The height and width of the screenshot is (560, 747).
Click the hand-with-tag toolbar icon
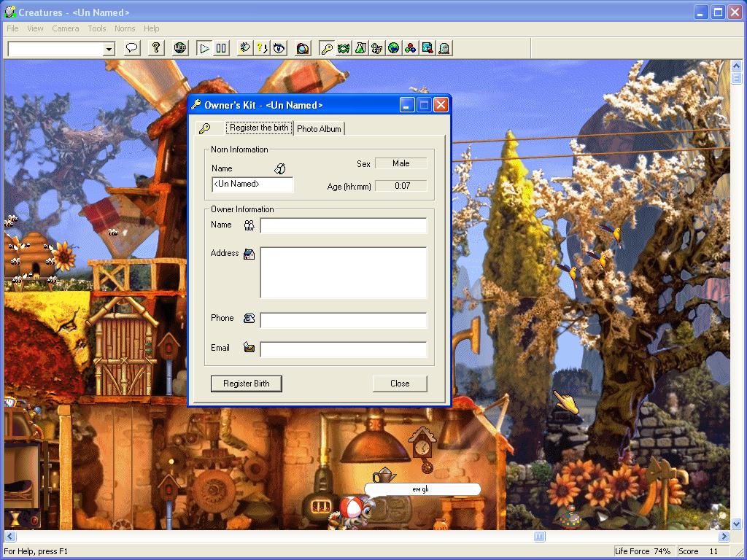(x=245, y=48)
